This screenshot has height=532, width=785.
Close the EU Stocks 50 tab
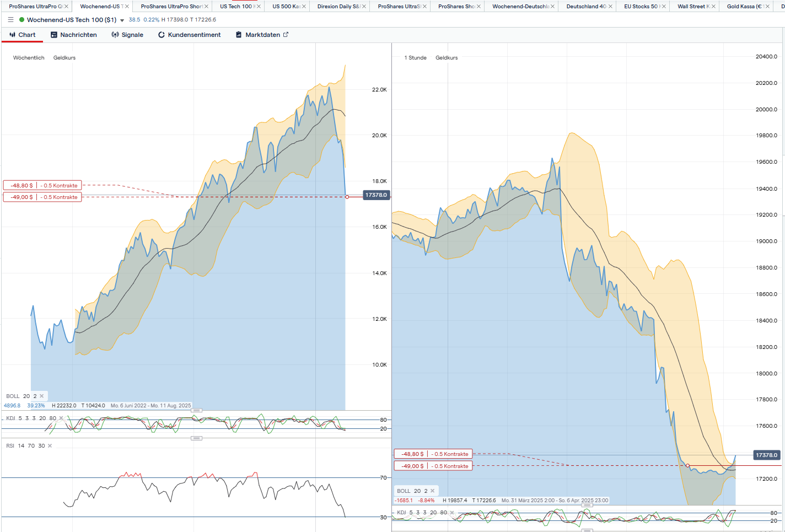664,7
